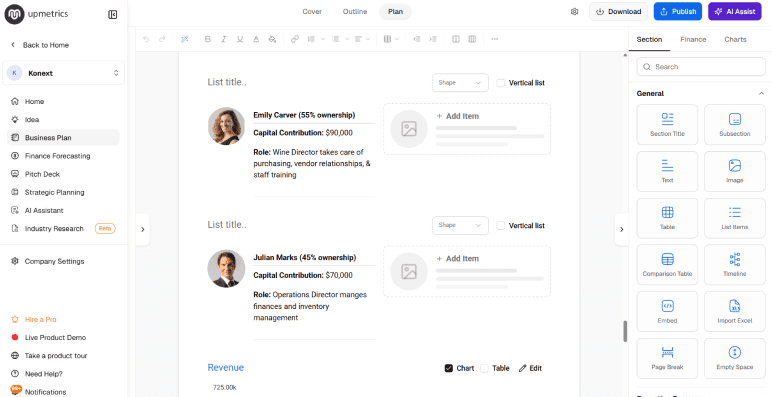This screenshot has height=397, width=772.
Task: Insert a Timeline block
Action: (x=735, y=265)
